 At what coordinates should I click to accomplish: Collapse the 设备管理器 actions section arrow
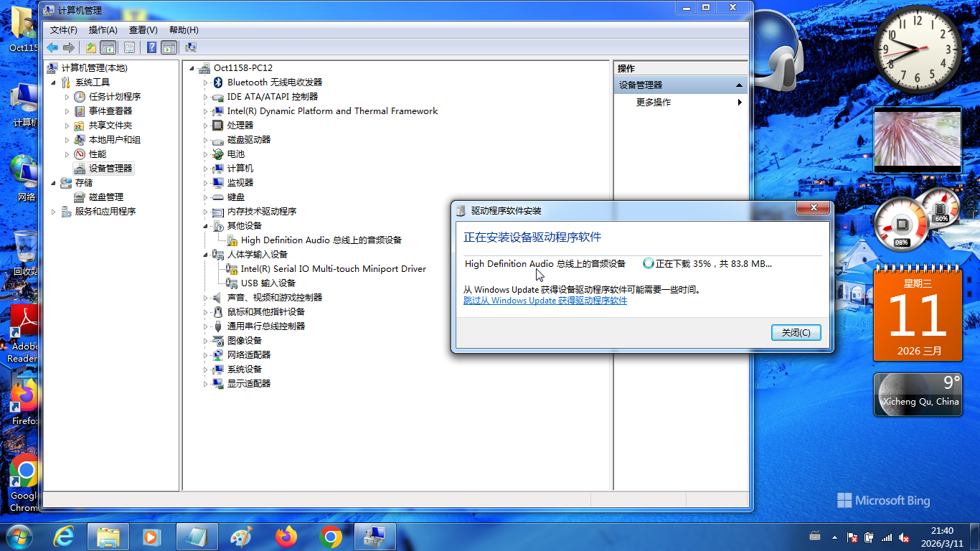coord(739,85)
